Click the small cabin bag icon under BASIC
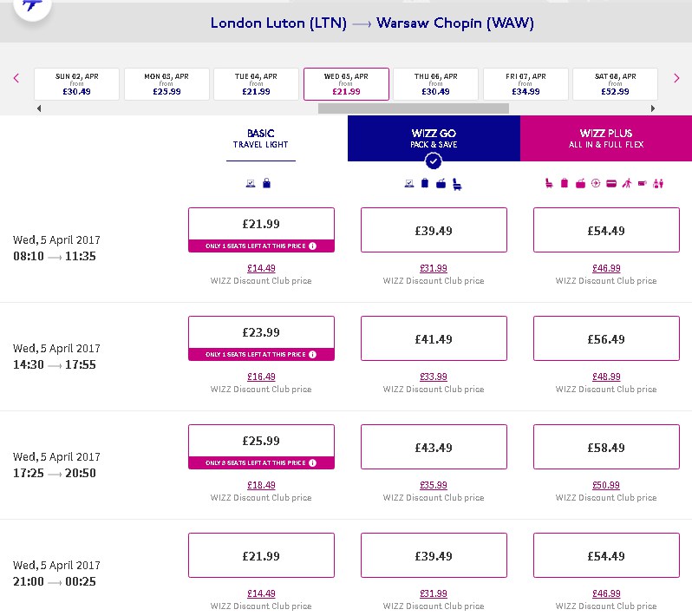The image size is (692, 616). [266, 183]
